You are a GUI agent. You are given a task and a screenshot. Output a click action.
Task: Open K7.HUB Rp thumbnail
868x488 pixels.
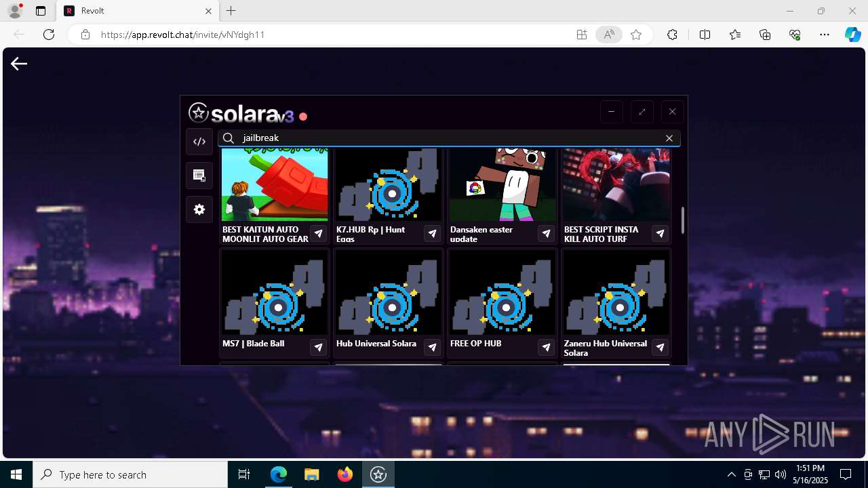pyautogui.click(x=389, y=184)
